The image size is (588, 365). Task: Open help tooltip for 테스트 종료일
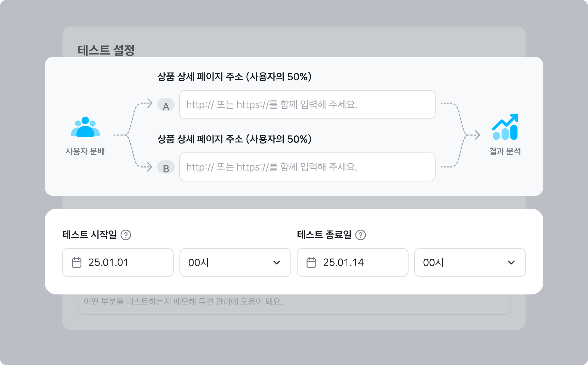pos(360,235)
